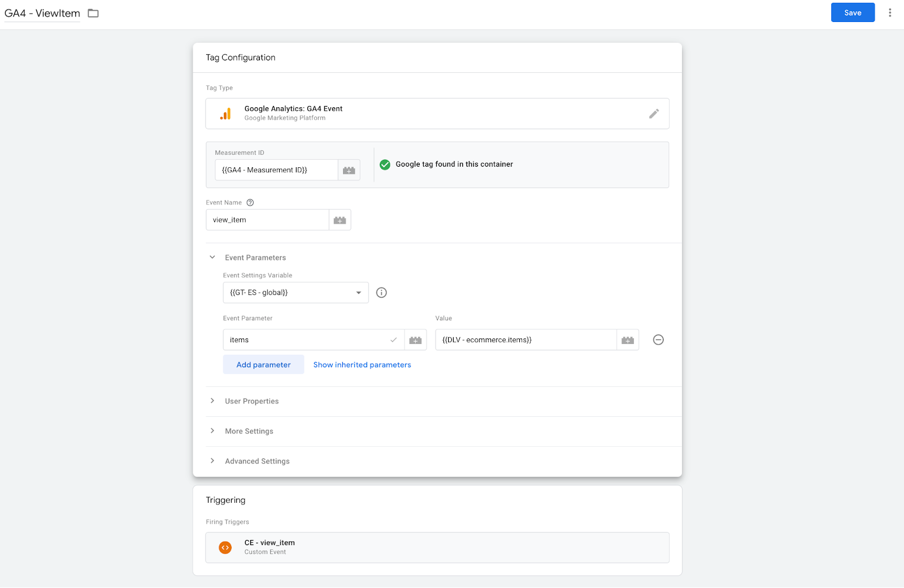
Task: Save the GA4 - ViewItem tag
Action: 852,12
